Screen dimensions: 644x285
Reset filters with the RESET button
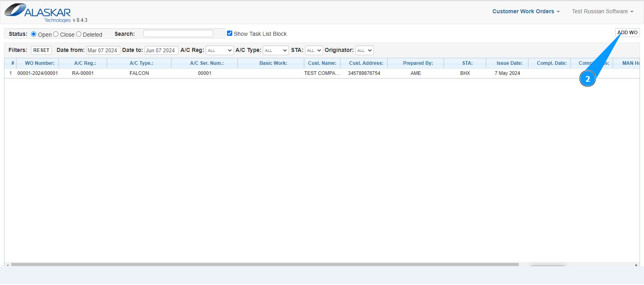pyautogui.click(x=41, y=50)
